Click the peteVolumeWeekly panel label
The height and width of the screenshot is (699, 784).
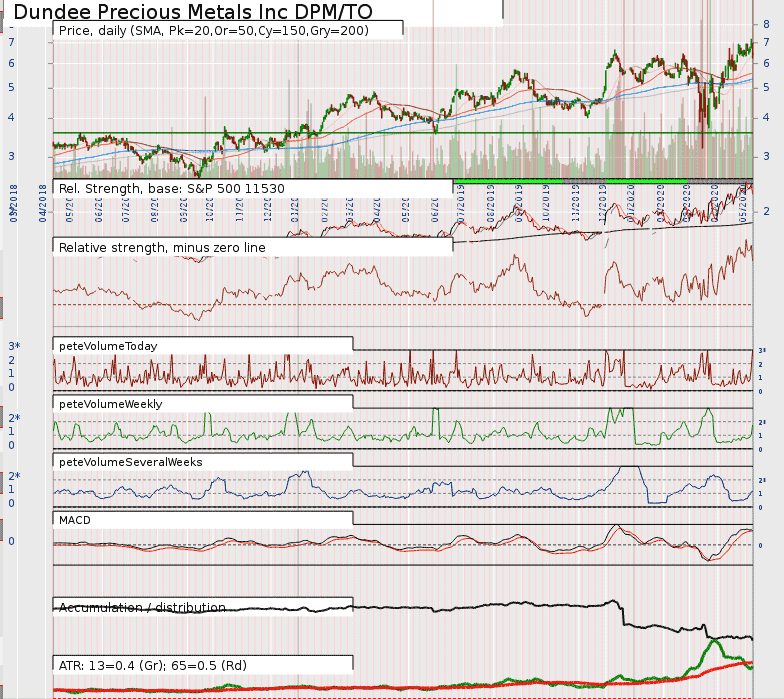click(x=110, y=404)
